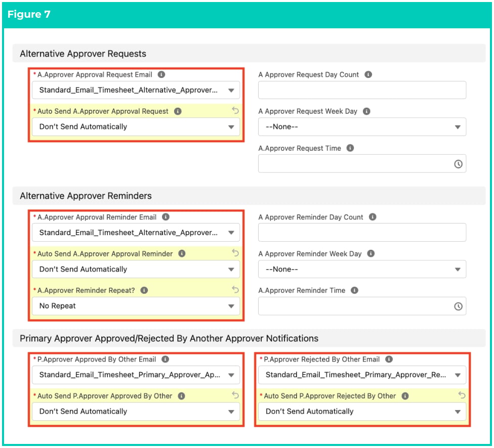Show info for A.Approver Request Time
This screenshot has height=448, width=494.
(x=350, y=148)
